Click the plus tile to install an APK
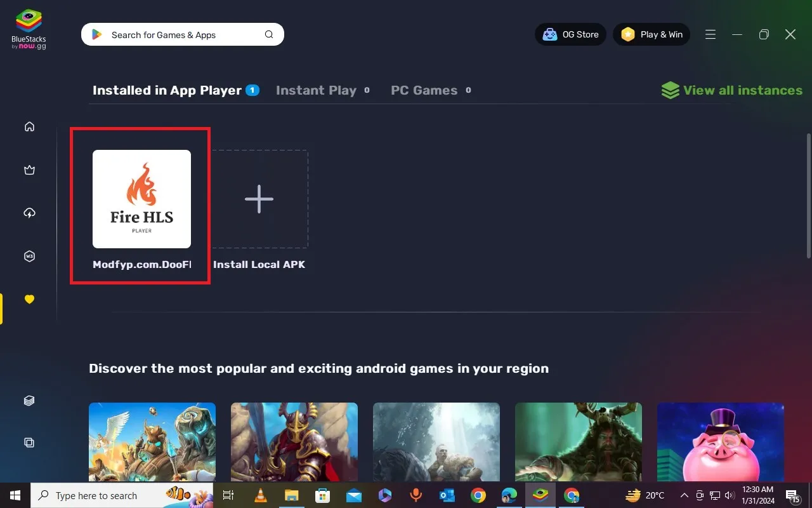 (x=259, y=199)
